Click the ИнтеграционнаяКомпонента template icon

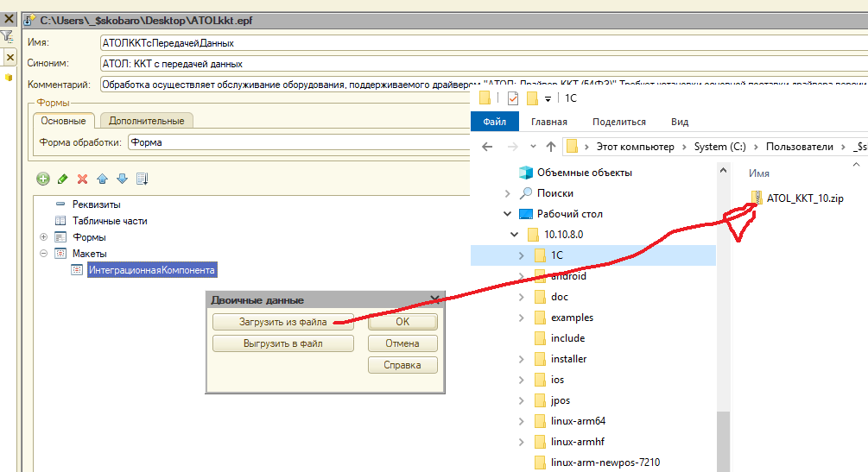[77, 270]
